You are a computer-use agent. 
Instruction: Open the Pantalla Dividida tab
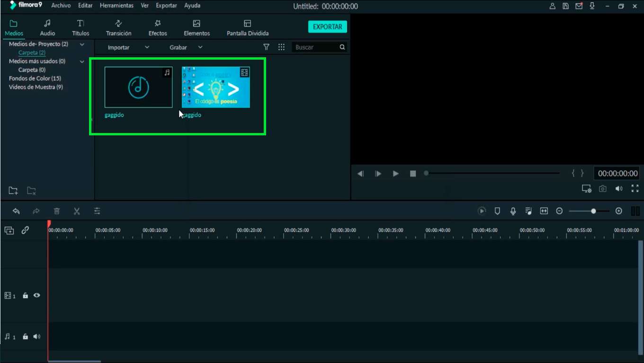click(x=248, y=28)
